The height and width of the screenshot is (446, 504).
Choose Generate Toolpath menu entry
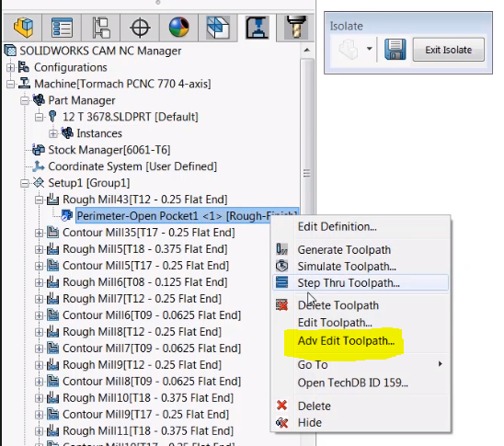pos(361,250)
